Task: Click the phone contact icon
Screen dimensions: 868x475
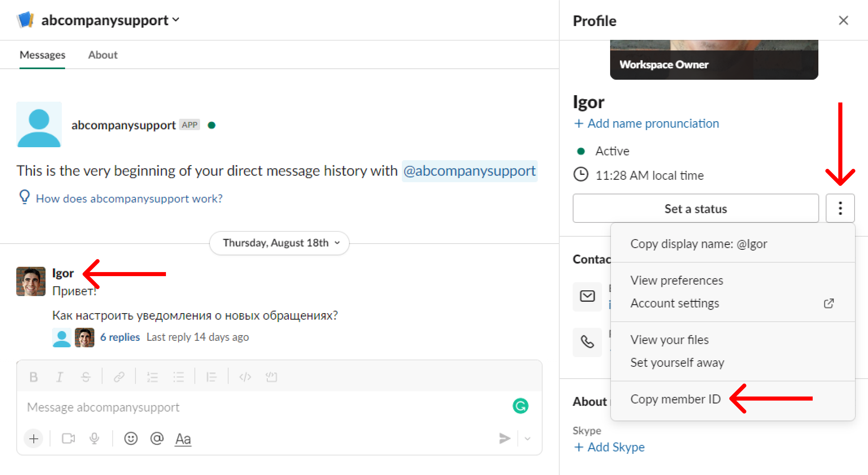Action: tap(587, 342)
